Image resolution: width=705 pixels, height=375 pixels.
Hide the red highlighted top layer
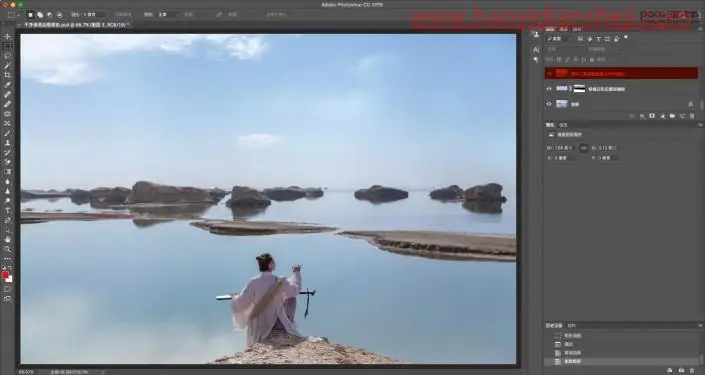click(x=549, y=73)
